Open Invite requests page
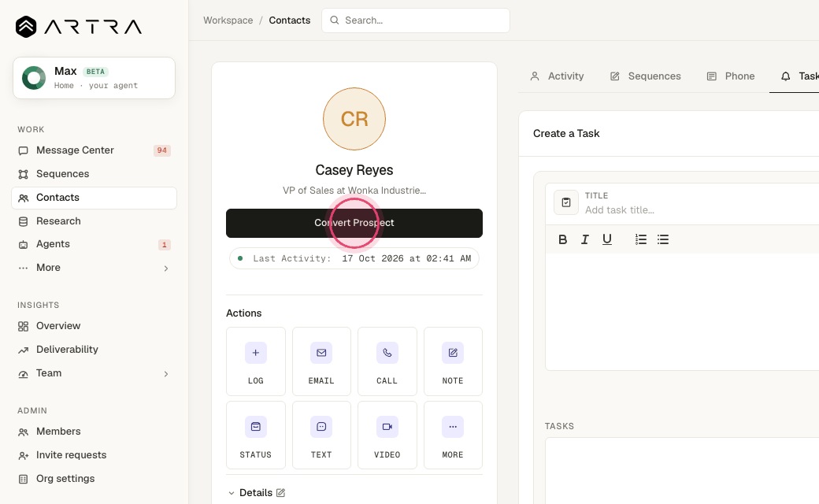The height and width of the screenshot is (504, 819). click(x=94, y=455)
